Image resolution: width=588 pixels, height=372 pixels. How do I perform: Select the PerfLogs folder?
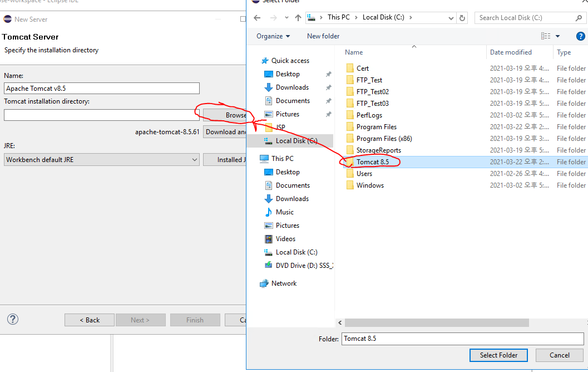[x=369, y=115]
